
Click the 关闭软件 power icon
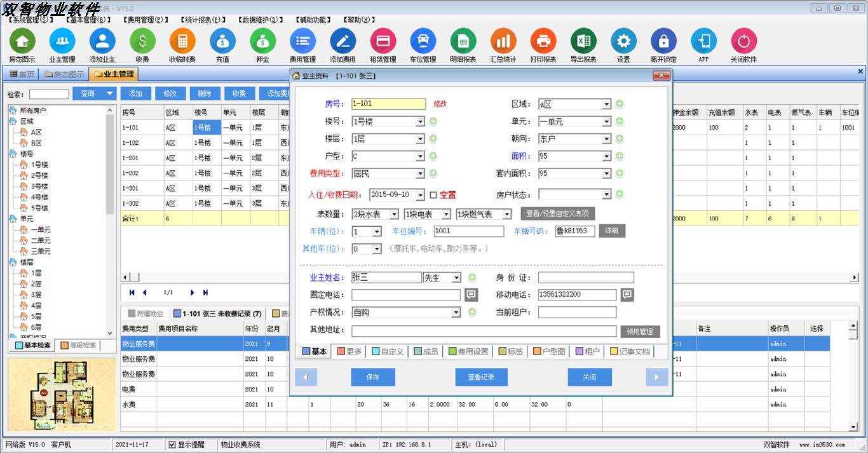pyautogui.click(x=743, y=41)
